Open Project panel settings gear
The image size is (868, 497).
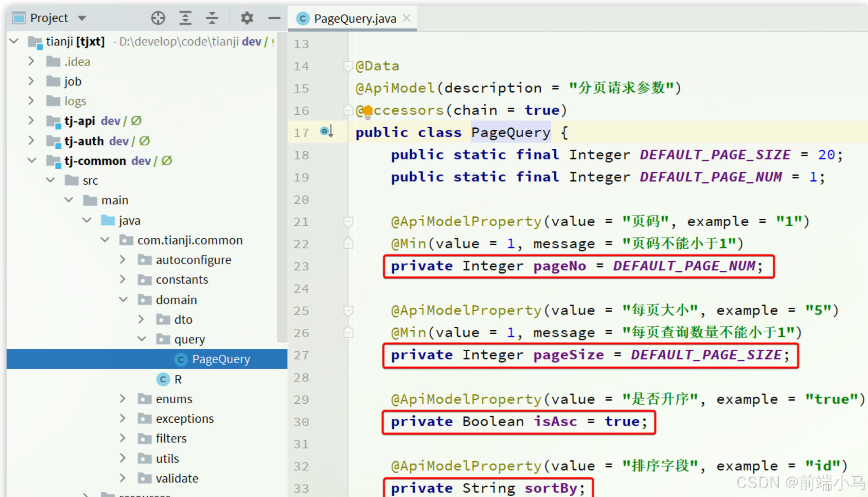click(247, 18)
